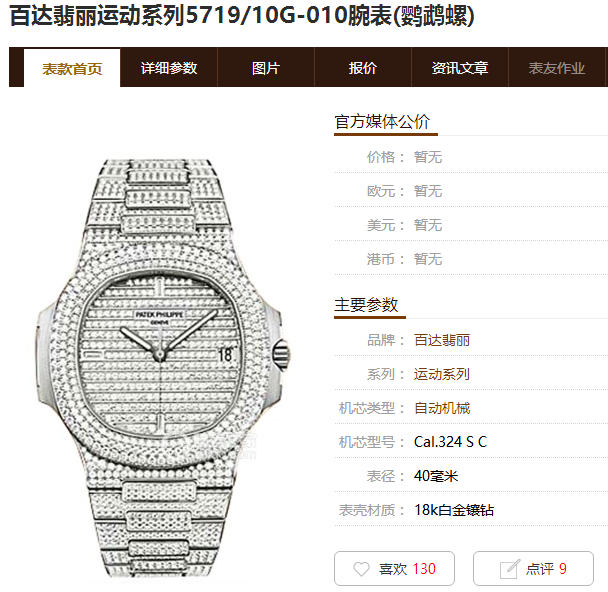Screen dimensions: 608x592
Task: Click the 点评 9 review button
Action: [533, 568]
